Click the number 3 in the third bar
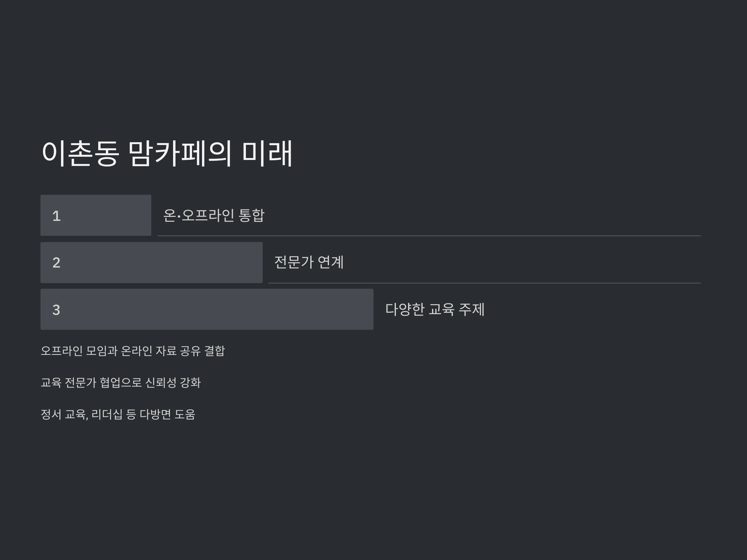Viewport: 747px width, 560px height. pyautogui.click(x=56, y=310)
